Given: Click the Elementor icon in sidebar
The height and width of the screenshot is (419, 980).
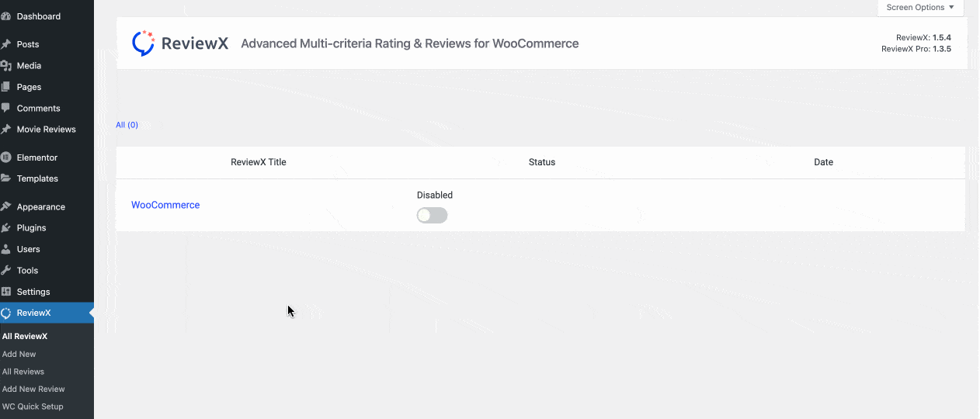Looking at the screenshot, I should [x=6, y=158].
